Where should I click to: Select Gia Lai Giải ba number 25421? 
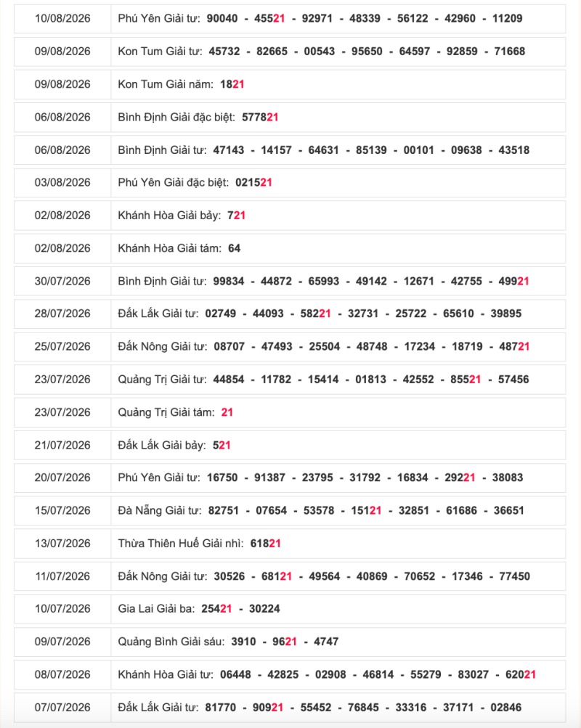pos(216,609)
